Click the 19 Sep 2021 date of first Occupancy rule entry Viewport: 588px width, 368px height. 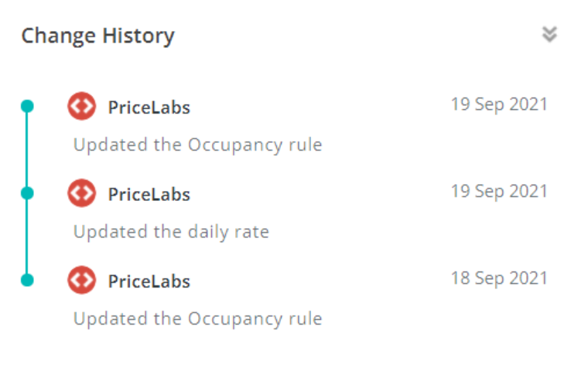499,104
